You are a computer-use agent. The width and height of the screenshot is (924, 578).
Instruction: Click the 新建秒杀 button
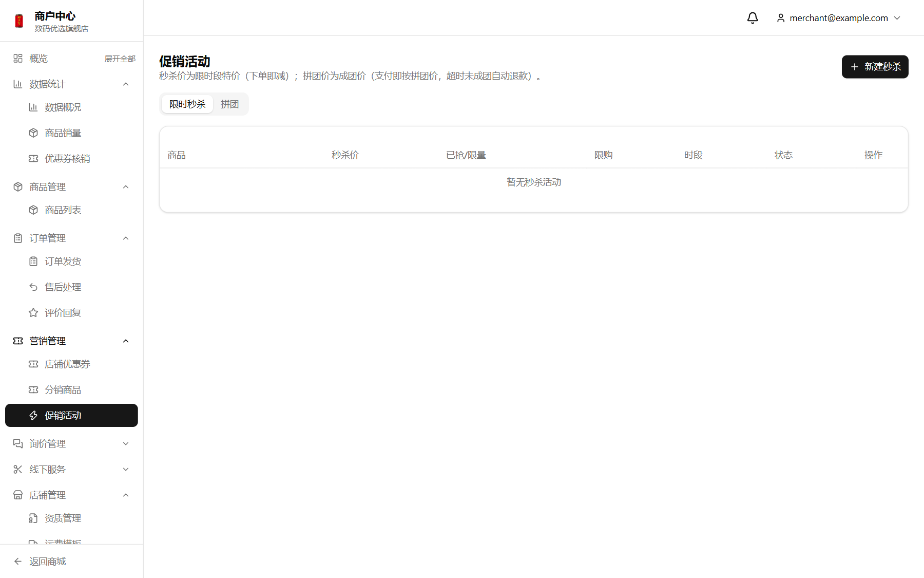pyautogui.click(x=875, y=67)
